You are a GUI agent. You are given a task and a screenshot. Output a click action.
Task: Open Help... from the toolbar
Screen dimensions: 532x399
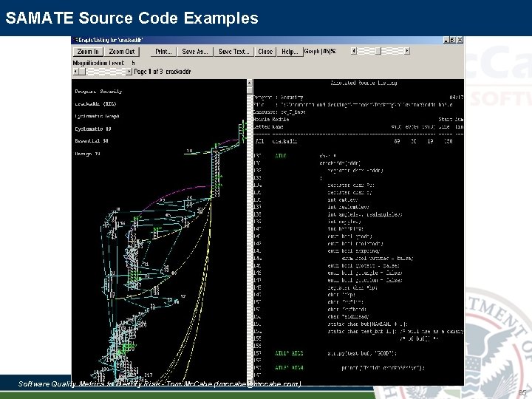pos(290,52)
